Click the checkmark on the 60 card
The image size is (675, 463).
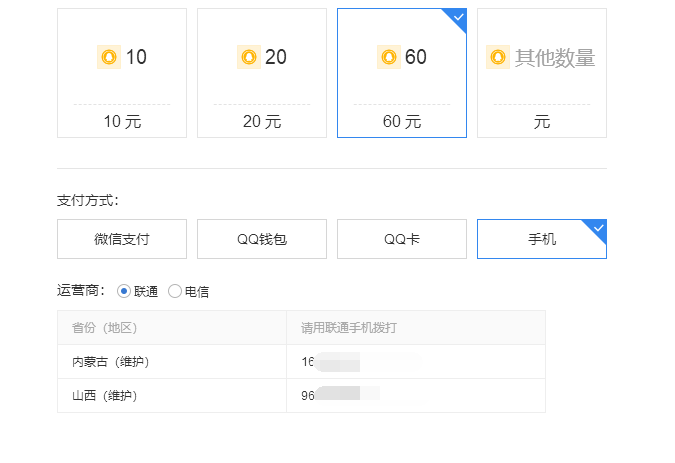click(458, 17)
